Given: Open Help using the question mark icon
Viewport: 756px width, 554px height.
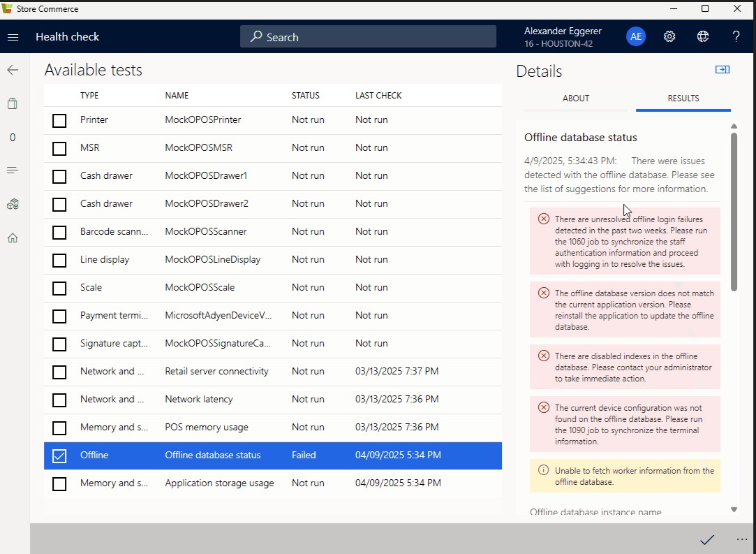Looking at the screenshot, I should point(736,36).
